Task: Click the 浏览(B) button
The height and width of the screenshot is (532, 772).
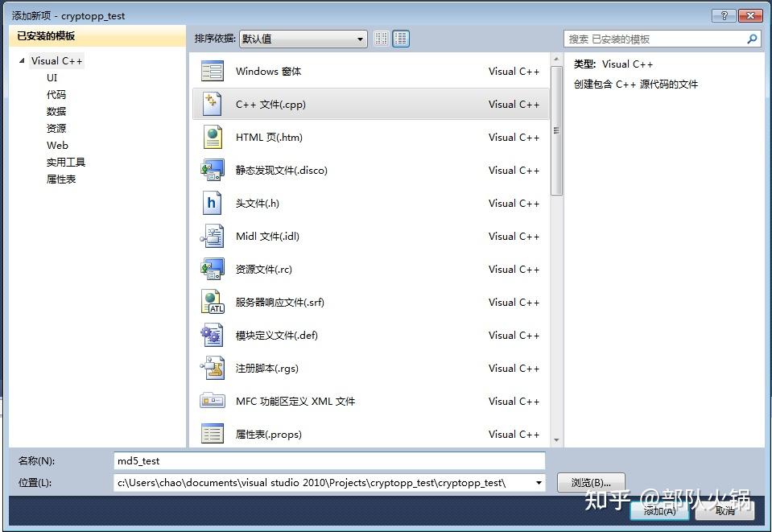Action: [x=592, y=481]
